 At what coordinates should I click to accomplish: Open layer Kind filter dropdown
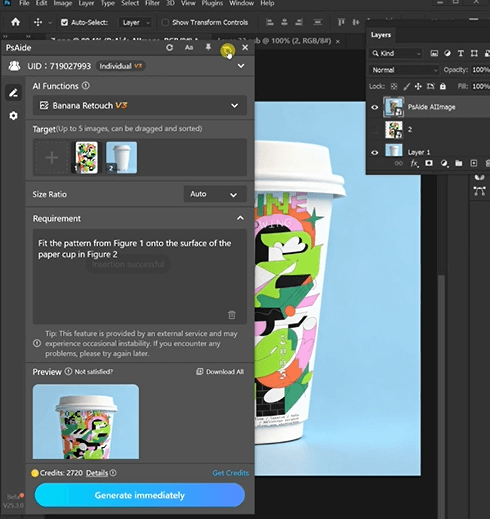(x=396, y=53)
